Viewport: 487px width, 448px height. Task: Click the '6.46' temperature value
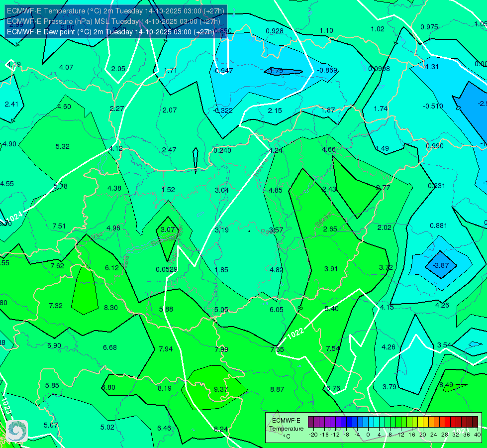164,428
